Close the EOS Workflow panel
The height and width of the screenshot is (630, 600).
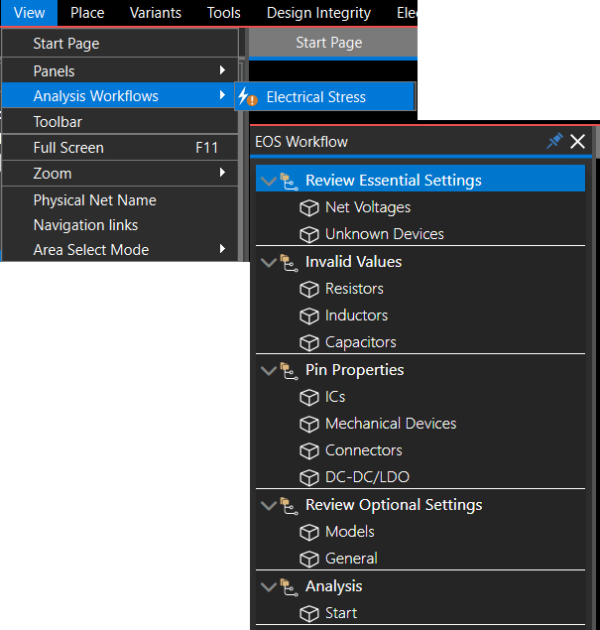coord(578,141)
